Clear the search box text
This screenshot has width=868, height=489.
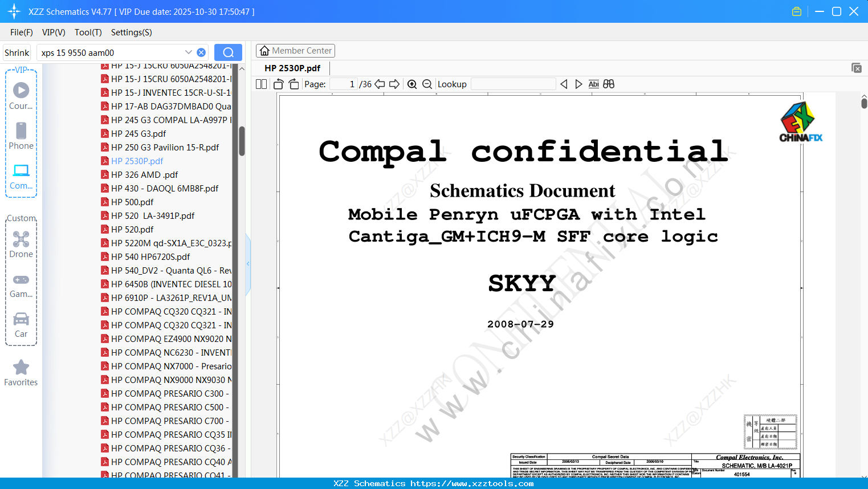pyautogui.click(x=201, y=52)
